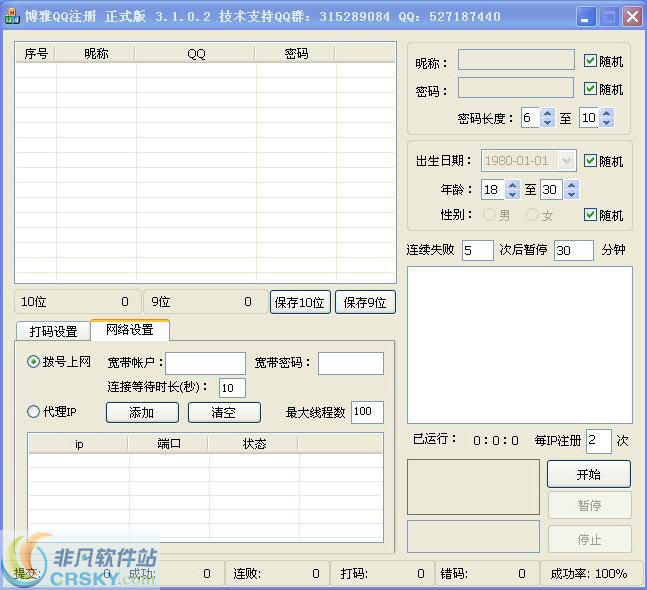
Task: Close the 博雅QQ注册 window
Action: pos(632,17)
